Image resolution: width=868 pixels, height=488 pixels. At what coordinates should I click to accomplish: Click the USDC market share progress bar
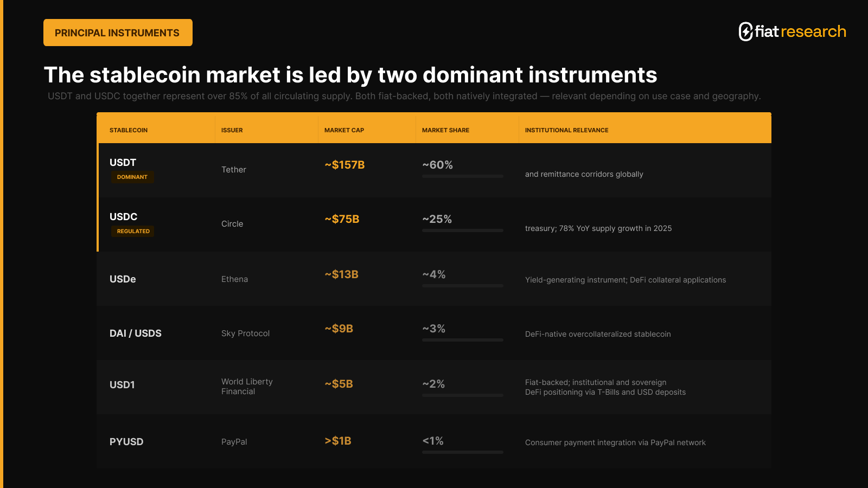(463, 230)
